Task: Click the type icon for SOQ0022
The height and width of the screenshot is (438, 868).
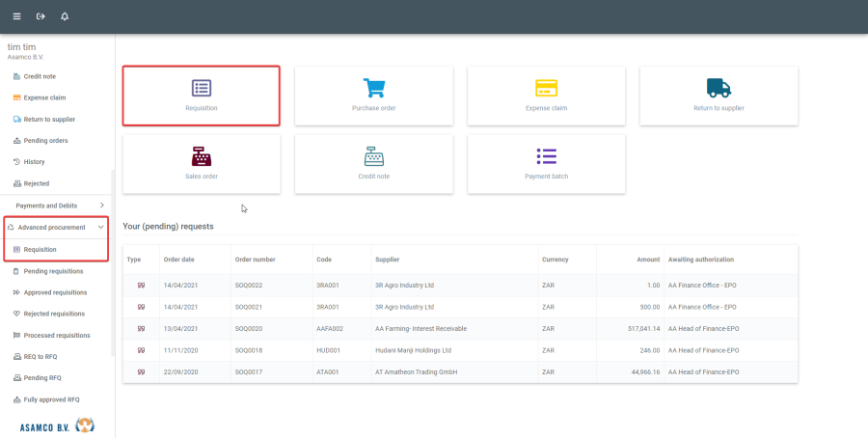Action: (x=141, y=286)
